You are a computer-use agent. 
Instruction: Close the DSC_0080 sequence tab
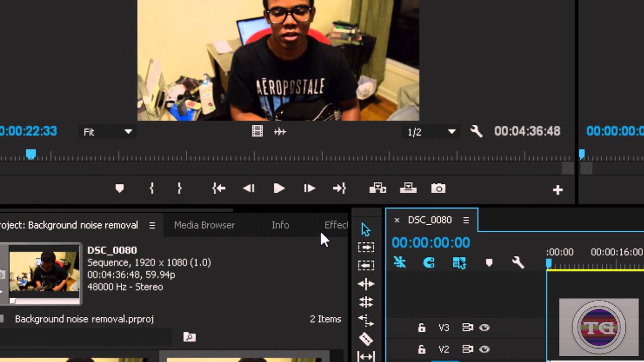tap(396, 220)
